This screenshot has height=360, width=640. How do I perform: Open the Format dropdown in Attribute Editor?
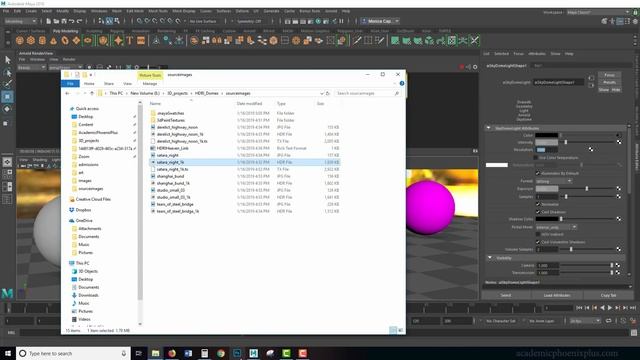pos(554,181)
